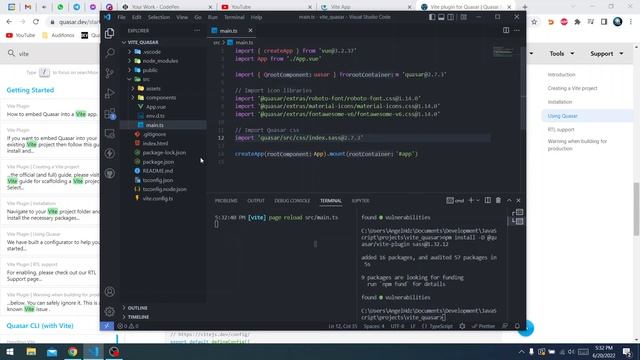Screen dimensions: 640x360
Task: Close the main.ts editor tab
Action: click(x=250, y=31)
